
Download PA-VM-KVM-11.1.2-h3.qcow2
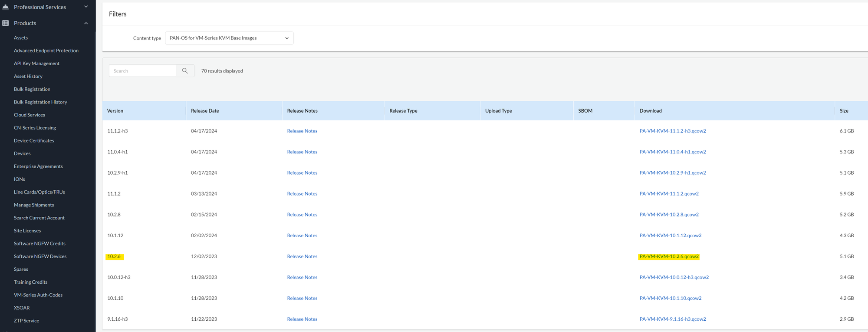tap(673, 131)
